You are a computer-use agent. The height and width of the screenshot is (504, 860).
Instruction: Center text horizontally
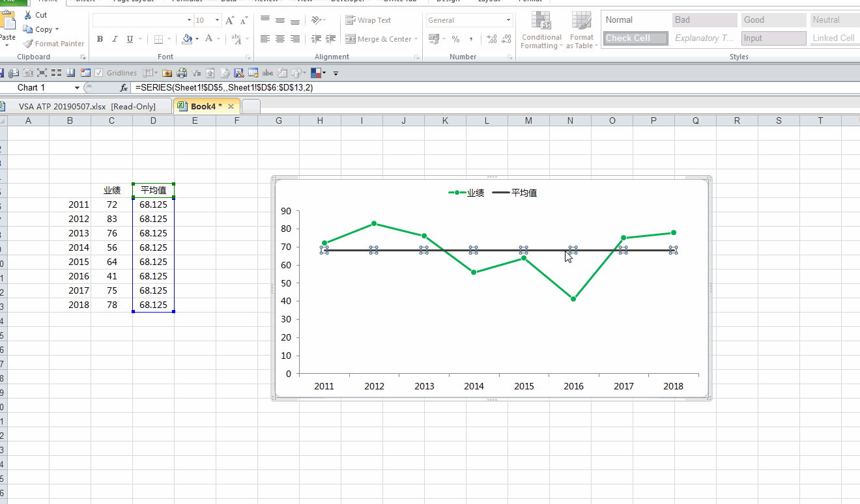[x=280, y=39]
